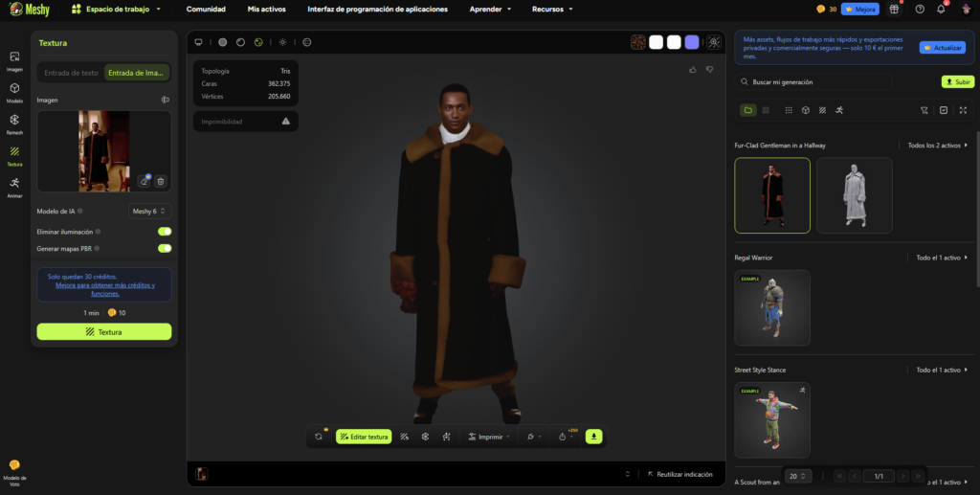This screenshot has width=980, height=495.
Task: Open Comunidad page
Action: pyautogui.click(x=206, y=10)
